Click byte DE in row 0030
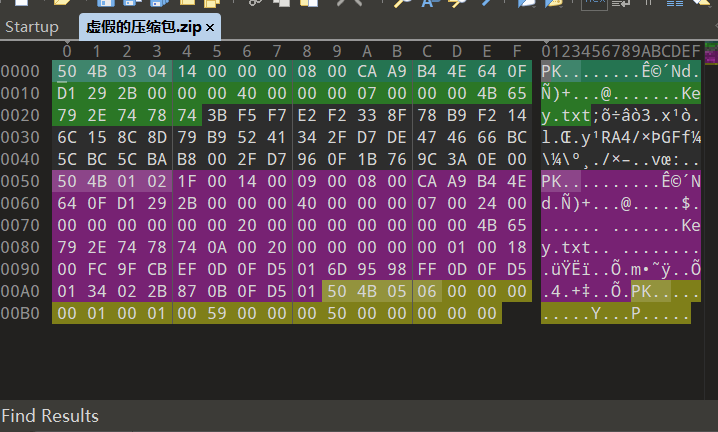The height and width of the screenshot is (432, 718). [x=397, y=137]
